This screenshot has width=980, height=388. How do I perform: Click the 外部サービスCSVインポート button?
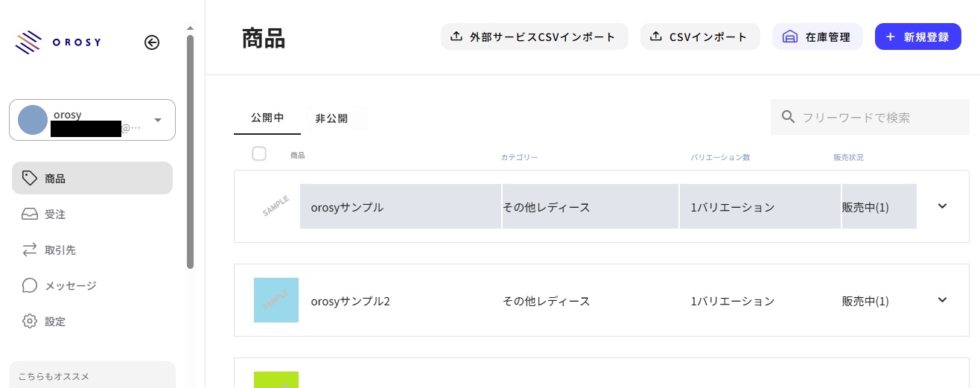click(x=534, y=36)
